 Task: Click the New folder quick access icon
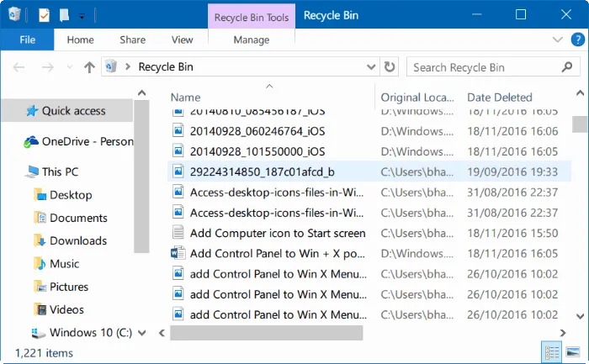pyautogui.click(x=63, y=15)
